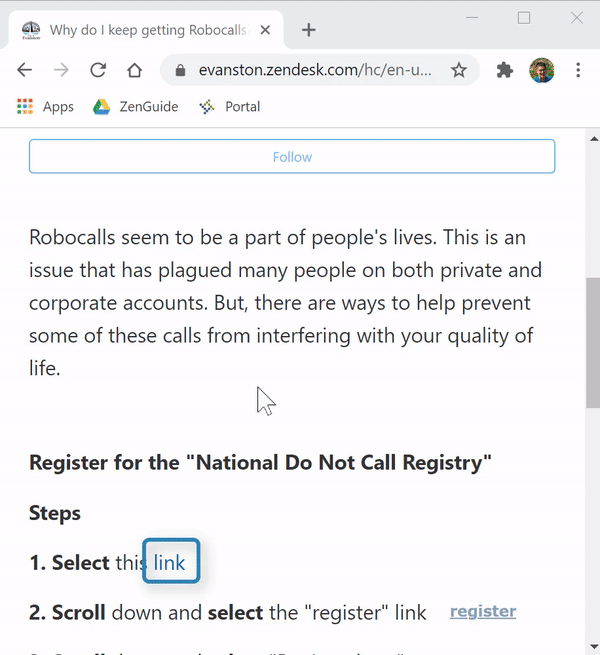View site info via padlock icon
Image resolution: width=600 pixels, height=655 pixels.
[x=180, y=70]
